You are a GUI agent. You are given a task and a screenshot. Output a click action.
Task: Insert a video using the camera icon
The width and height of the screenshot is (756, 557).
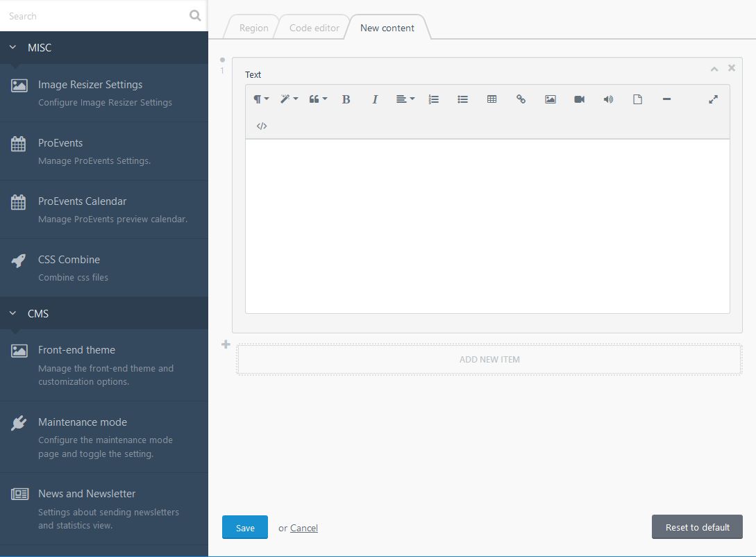pyautogui.click(x=579, y=99)
